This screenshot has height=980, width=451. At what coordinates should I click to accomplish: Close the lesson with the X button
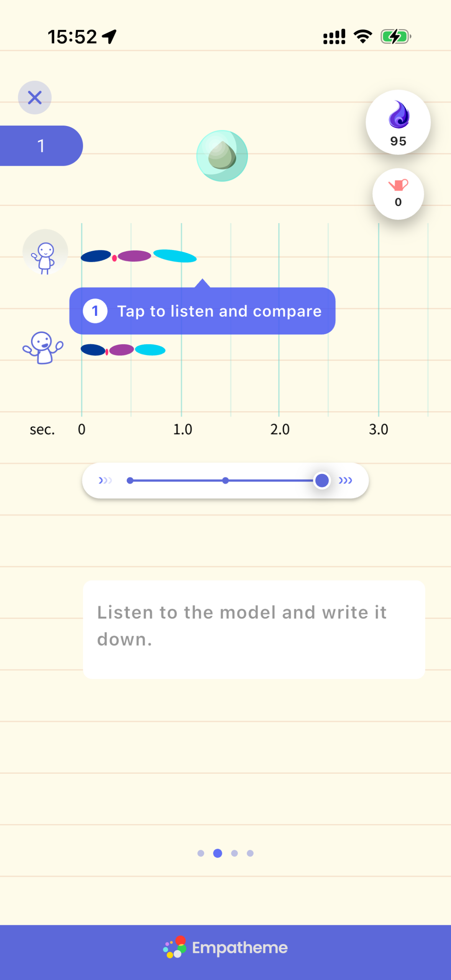(x=34, y=98)
